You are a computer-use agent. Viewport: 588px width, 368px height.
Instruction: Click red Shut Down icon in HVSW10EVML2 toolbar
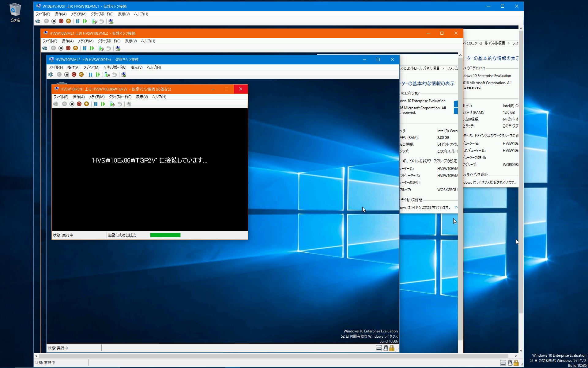[x=68, y=48]
